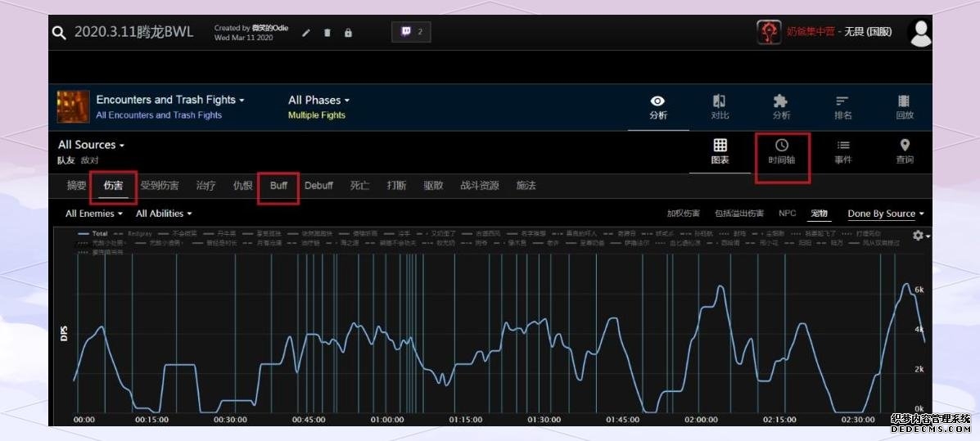Click the trash delete report icon
This screenshot has width=980, height=441.
[327, 33]
